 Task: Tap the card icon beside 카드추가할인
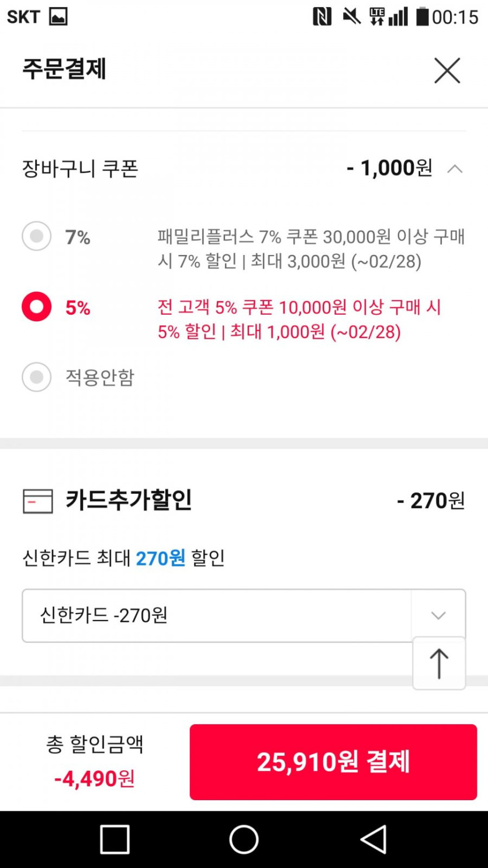(38, 501)
